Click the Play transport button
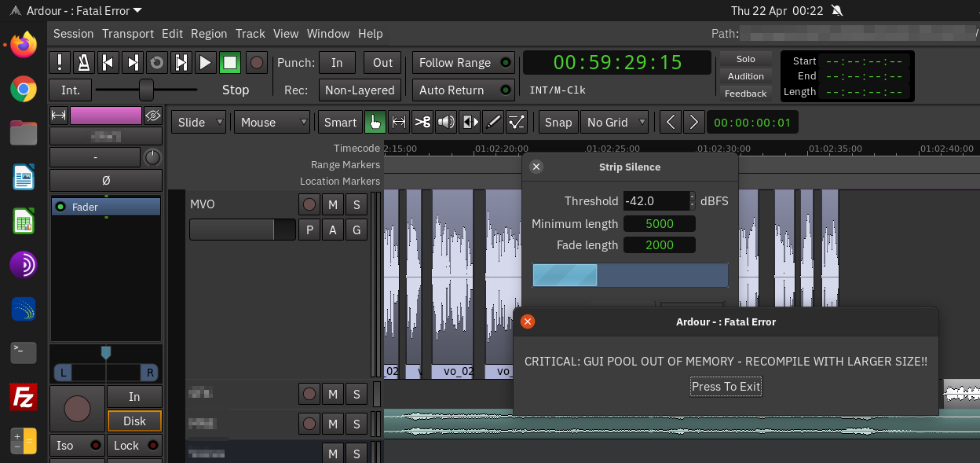 pyautogui.click(x=205, y=63)
